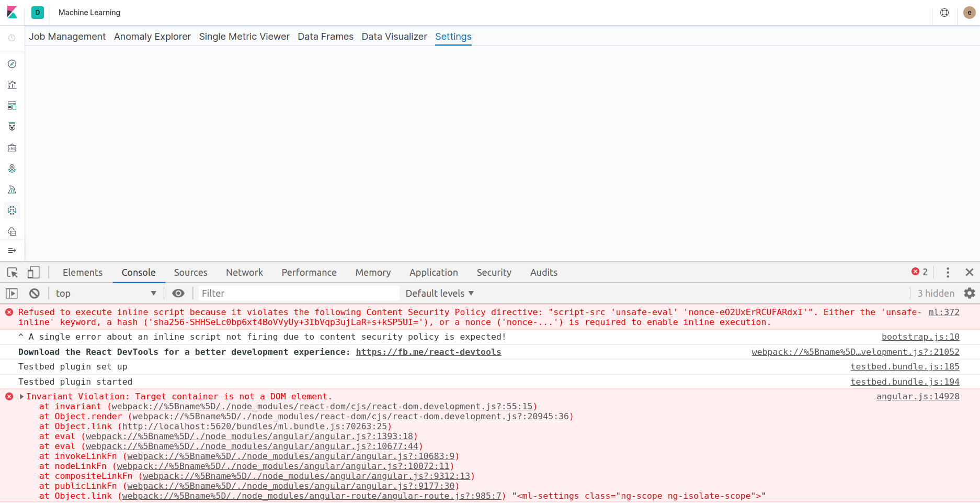This screenshot has width=980, height=504.
Task: Open Visualize chart icon in sidebar
Action: [12, 85]
